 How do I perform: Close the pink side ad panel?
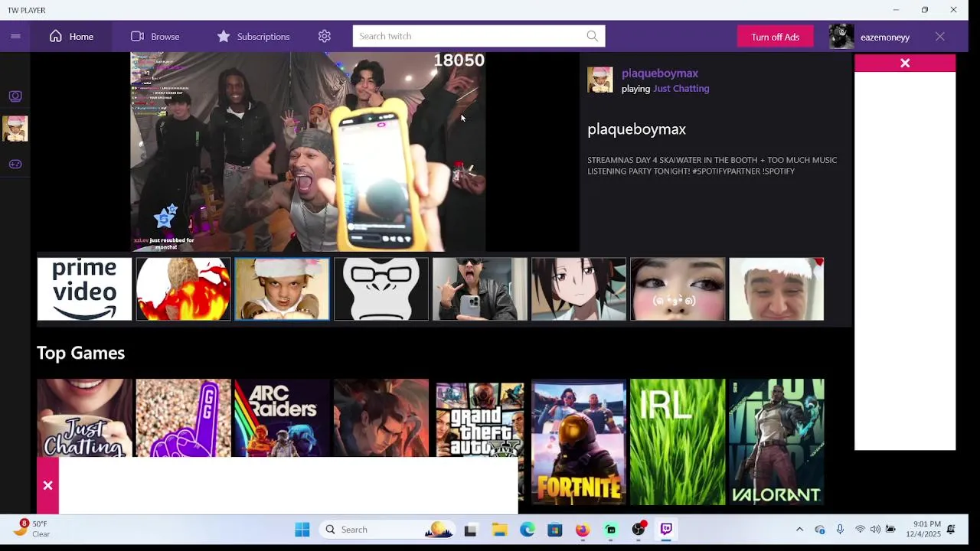pos(905,64)
